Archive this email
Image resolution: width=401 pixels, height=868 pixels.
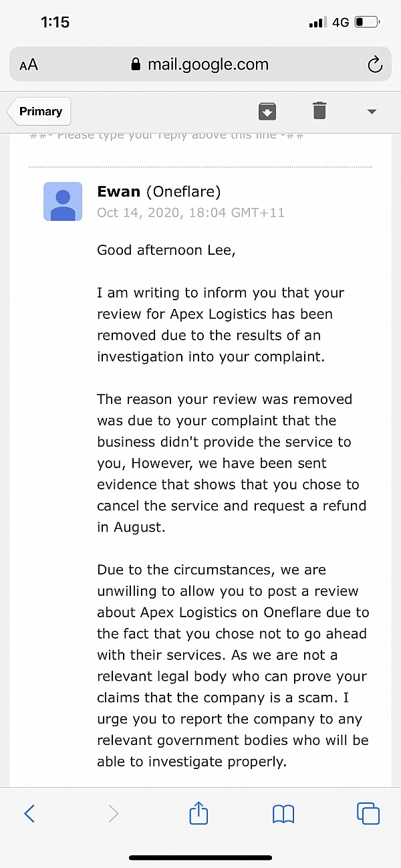pos(267,111)
